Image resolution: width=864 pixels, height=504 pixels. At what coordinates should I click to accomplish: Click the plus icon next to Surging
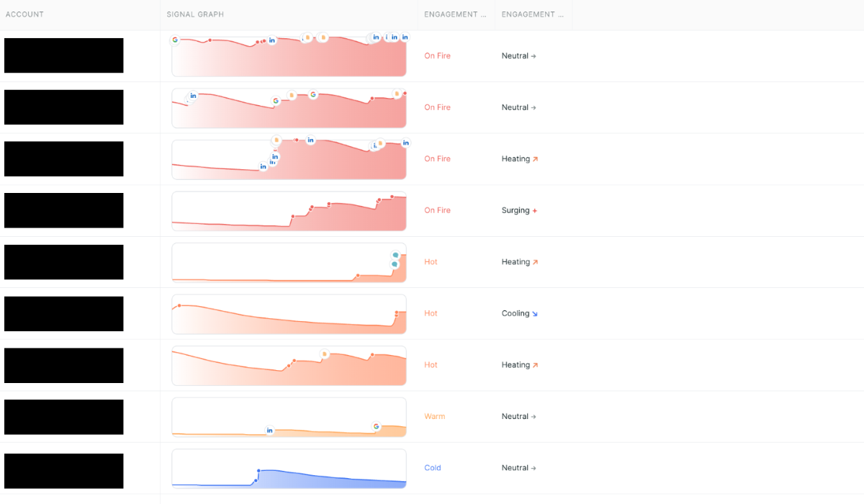coord(535,211)
